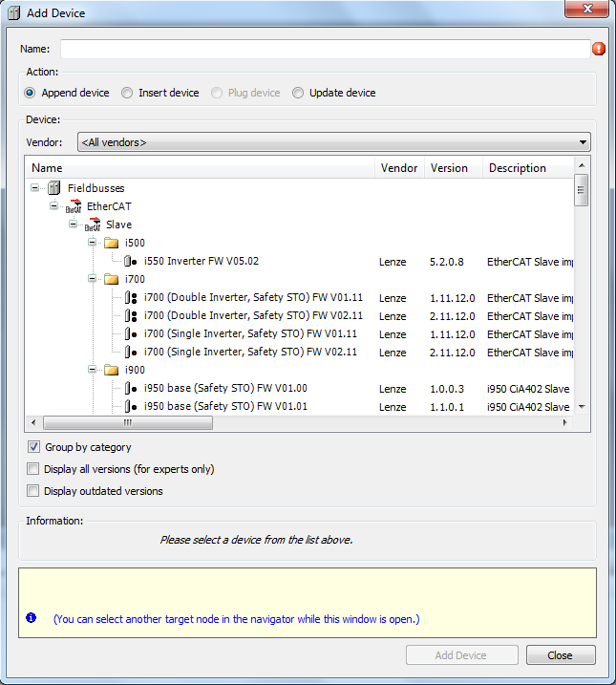Click the i700 Double Inverter FW V01.11 icon
This screenshot has height=685, width=616.
(x=131, y=298)
